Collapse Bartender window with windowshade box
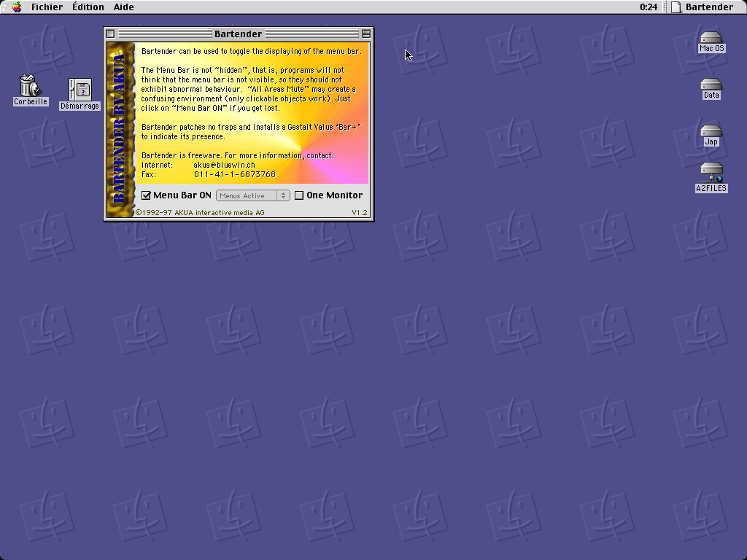Screen dimensions: 747x560 (x=366, y=34)
